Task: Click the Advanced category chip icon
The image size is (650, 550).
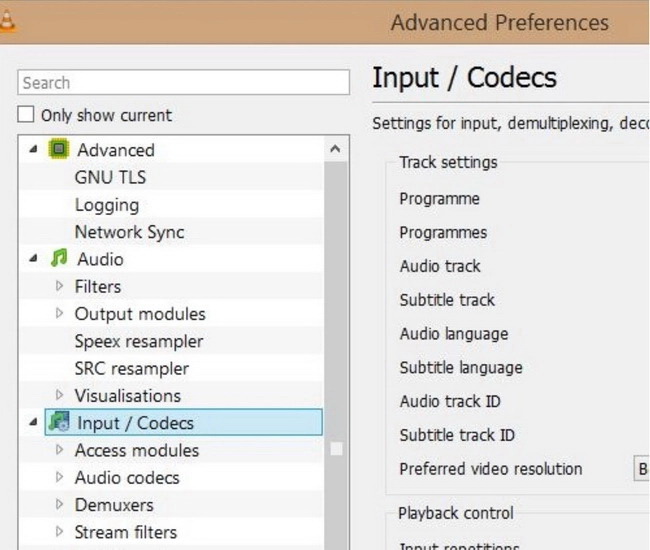Action: pos(59,150)
